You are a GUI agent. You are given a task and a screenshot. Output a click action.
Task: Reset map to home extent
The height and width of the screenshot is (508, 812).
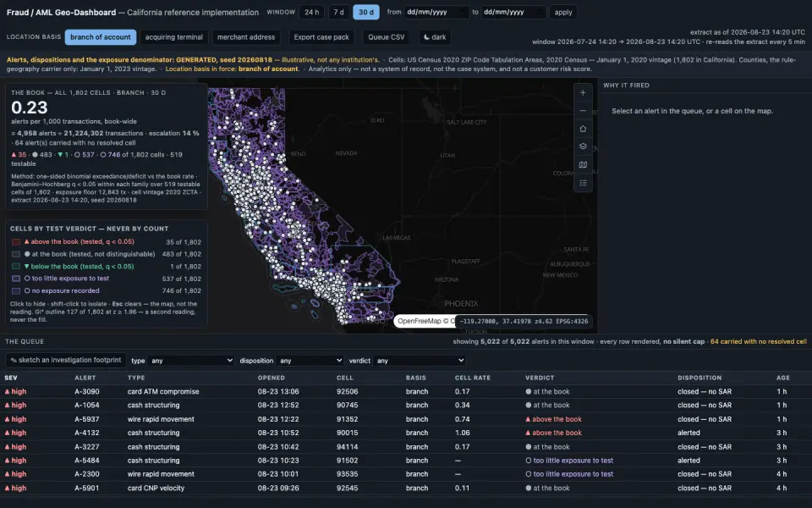coord(583,129)
